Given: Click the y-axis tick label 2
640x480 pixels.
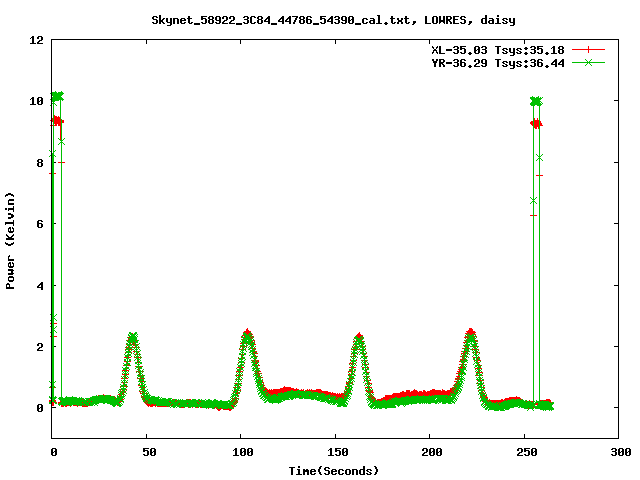Looking at the screenshot, I should coord(40,347).
